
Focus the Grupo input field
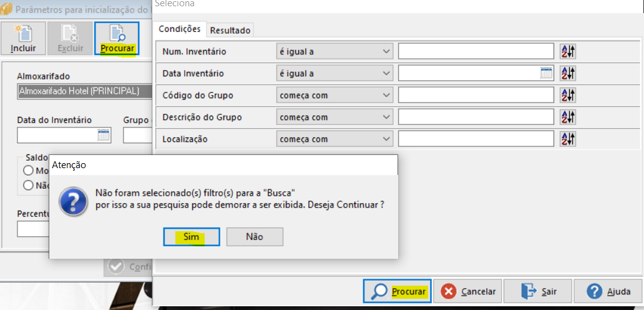point(137,135)
